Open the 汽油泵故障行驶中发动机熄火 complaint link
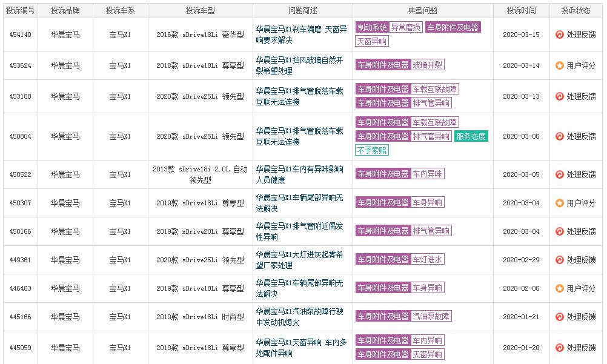The width and height of the screenshot is (607, 364). (300, 317)
